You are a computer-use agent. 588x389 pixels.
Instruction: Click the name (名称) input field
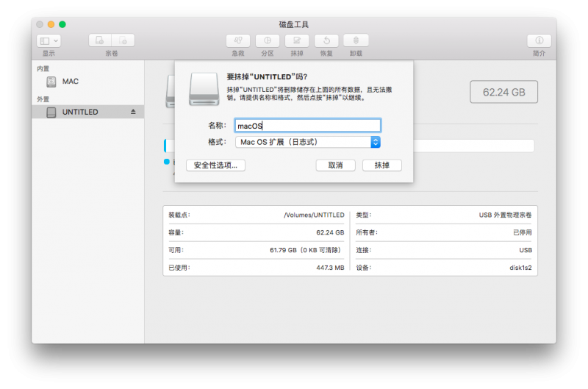tap(308, 125)
